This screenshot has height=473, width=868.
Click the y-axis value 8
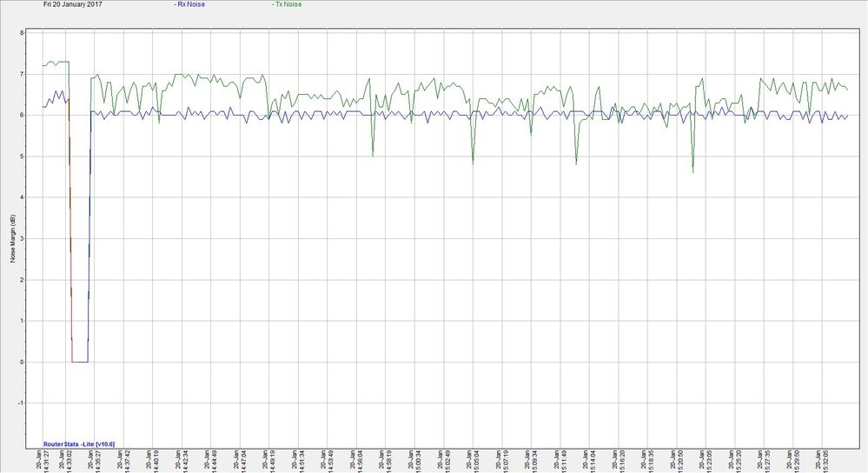click(x=22, y=33)
